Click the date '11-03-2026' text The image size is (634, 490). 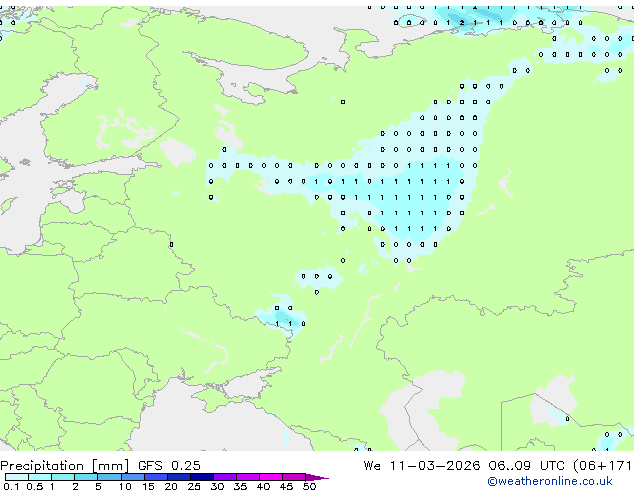point(435,466)
